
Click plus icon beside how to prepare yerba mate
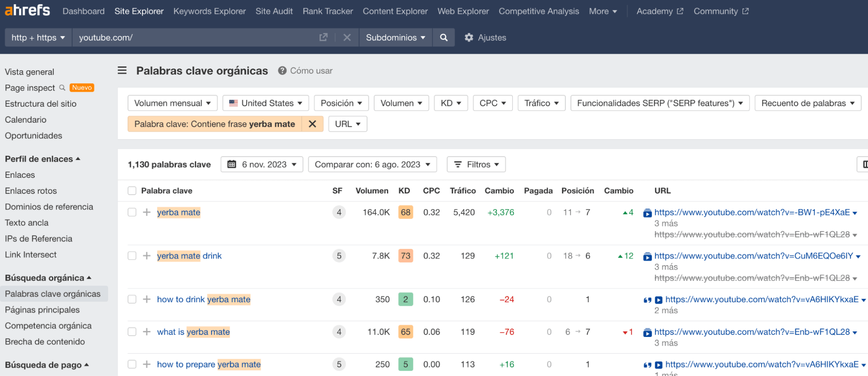[x=147, y=364]
